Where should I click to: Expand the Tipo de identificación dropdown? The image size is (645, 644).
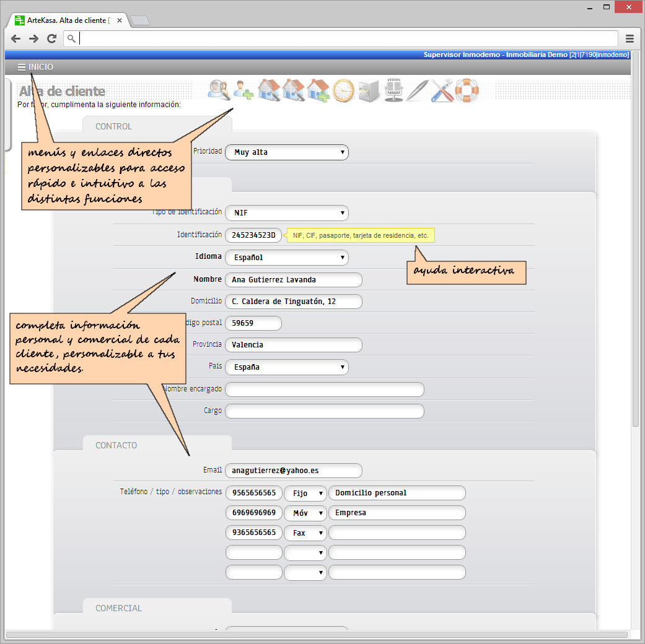(286, 213)
